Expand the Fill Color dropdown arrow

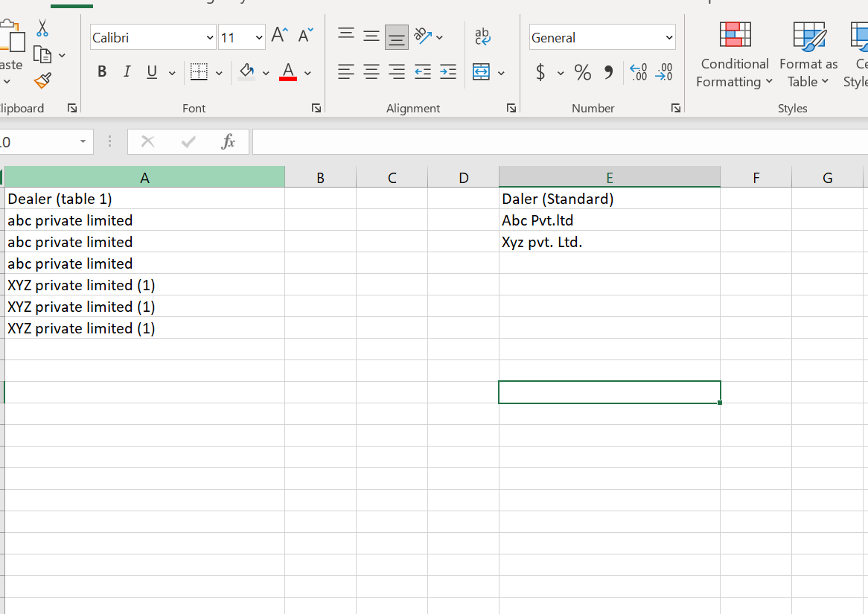266,72
